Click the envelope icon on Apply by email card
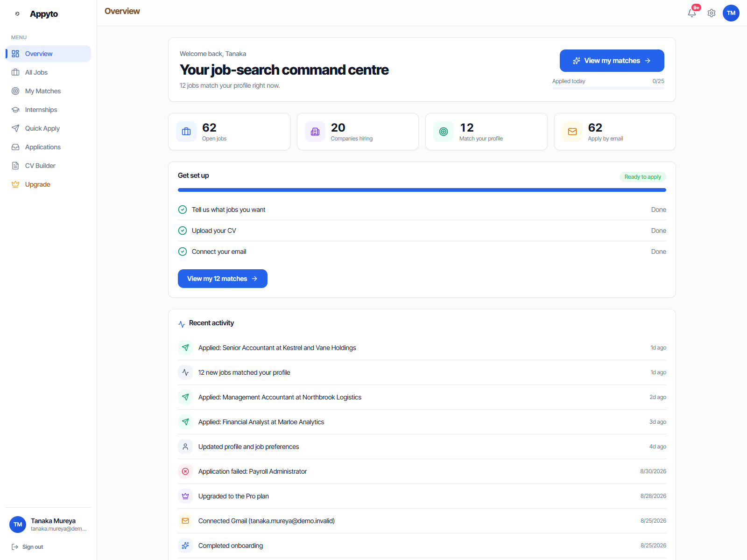 572,132
